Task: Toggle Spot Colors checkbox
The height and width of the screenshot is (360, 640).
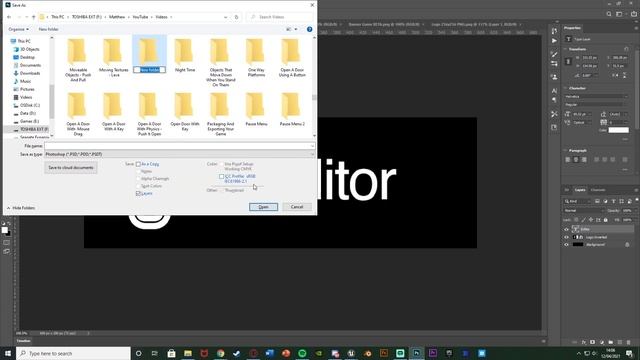Action: point(138,186)
